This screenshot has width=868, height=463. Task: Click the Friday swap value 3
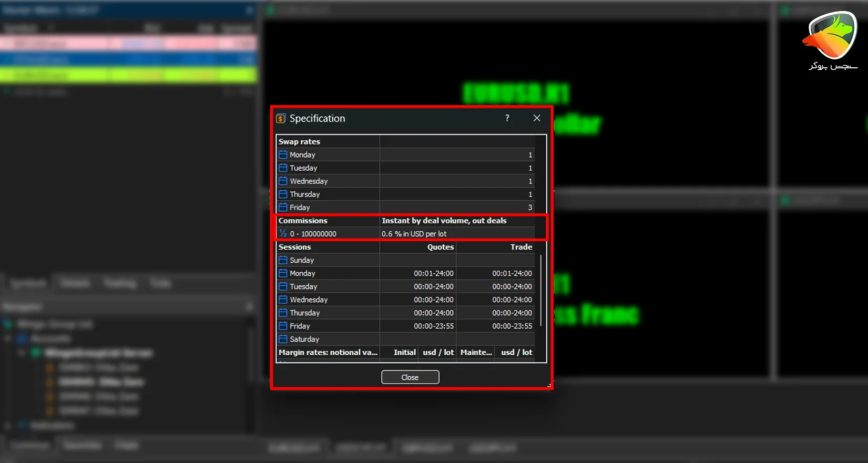click(x=530, y=208)
